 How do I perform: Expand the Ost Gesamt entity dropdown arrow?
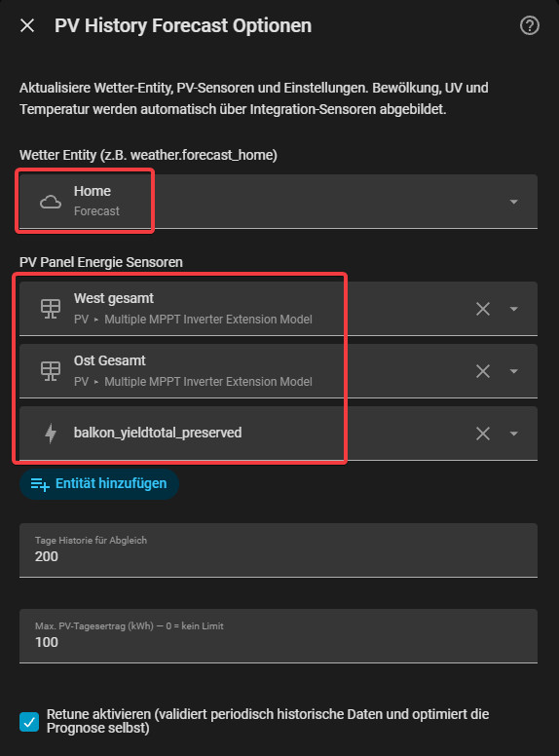pos(513,371)
